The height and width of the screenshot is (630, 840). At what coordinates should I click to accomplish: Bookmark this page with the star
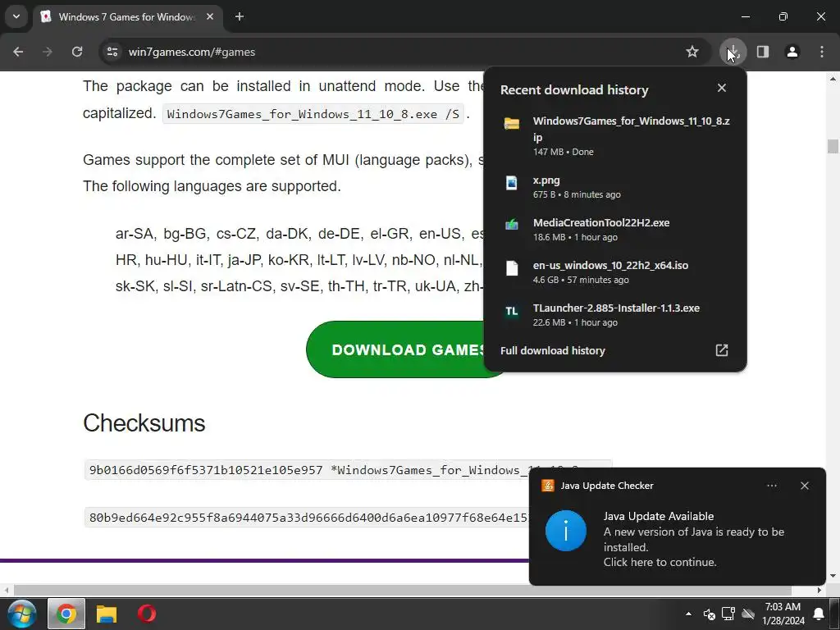tap(692, 52)
